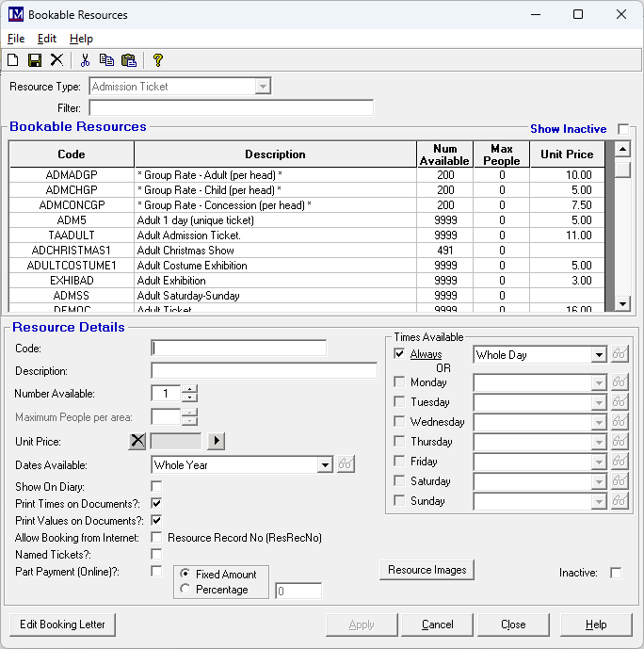Click the Save floppy disk icon

pos(35,60)
